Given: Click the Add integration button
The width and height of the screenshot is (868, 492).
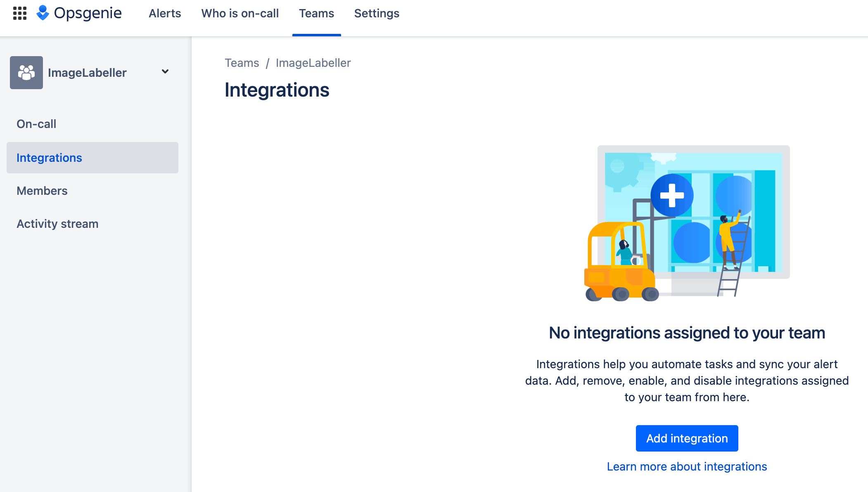Looking at the screenshot, I should [687, 438].
